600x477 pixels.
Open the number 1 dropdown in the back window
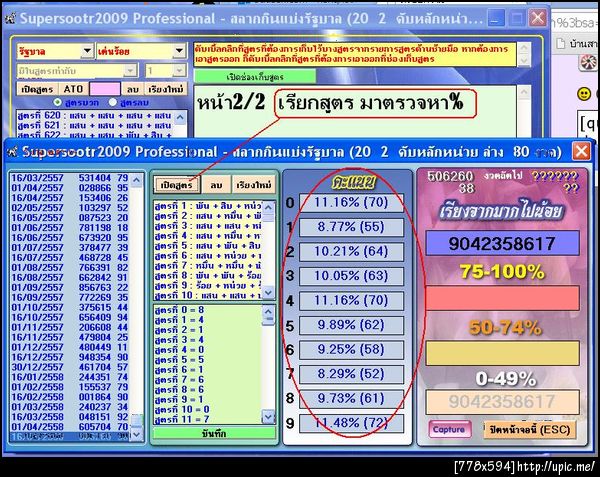179,70
